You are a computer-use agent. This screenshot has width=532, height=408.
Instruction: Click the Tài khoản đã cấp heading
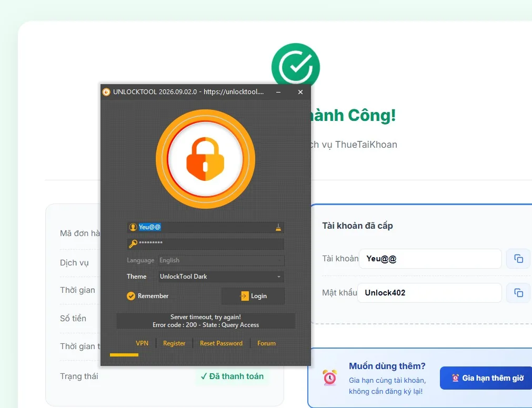point(357,226)
